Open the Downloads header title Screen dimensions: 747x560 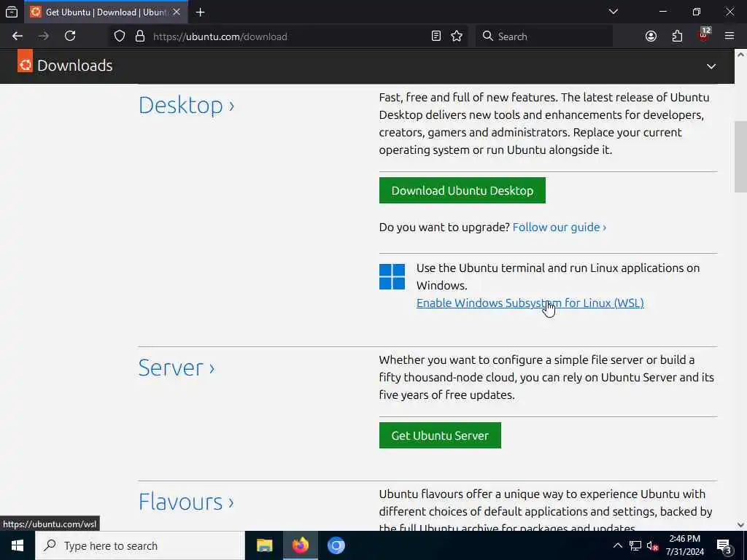(x=75, y=66)
